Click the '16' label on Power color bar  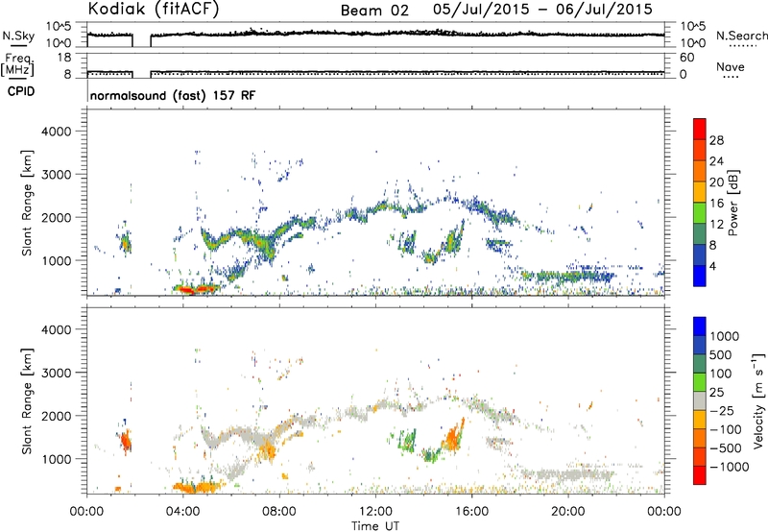point(716,204)
